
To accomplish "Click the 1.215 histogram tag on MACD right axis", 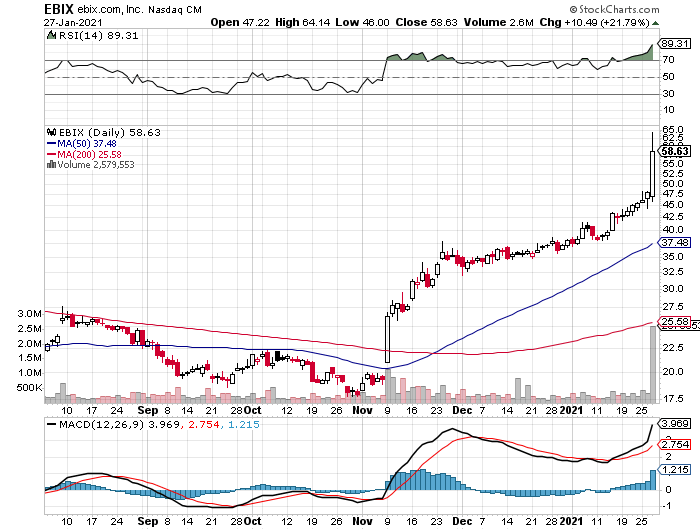I will (675, 470).
